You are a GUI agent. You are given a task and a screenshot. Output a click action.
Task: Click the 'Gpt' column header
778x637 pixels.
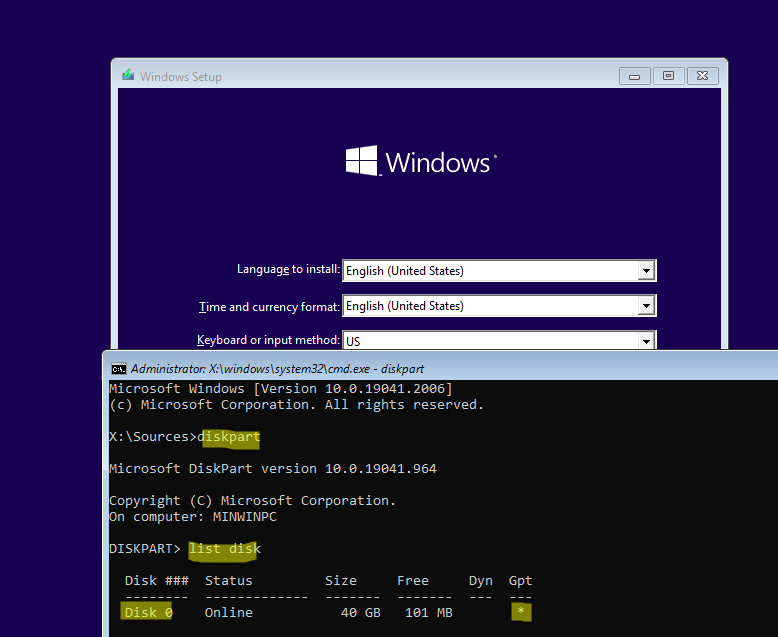click(520, 581)
